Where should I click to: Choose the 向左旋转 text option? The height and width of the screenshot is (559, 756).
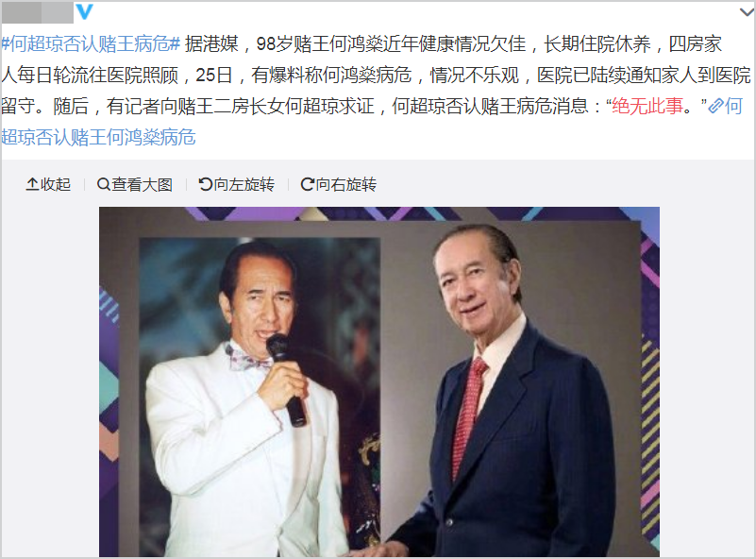[x=244, y=184]
